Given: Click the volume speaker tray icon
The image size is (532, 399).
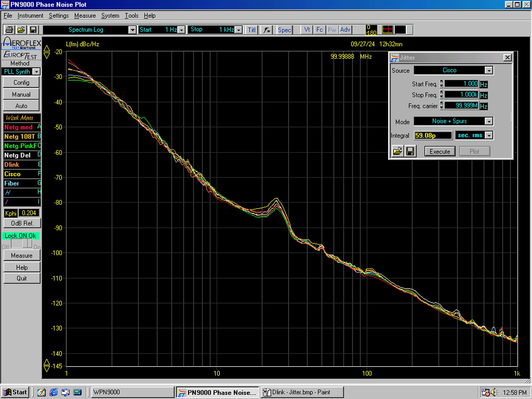Looking at the screenshot, I should click(x=493, y=392).
